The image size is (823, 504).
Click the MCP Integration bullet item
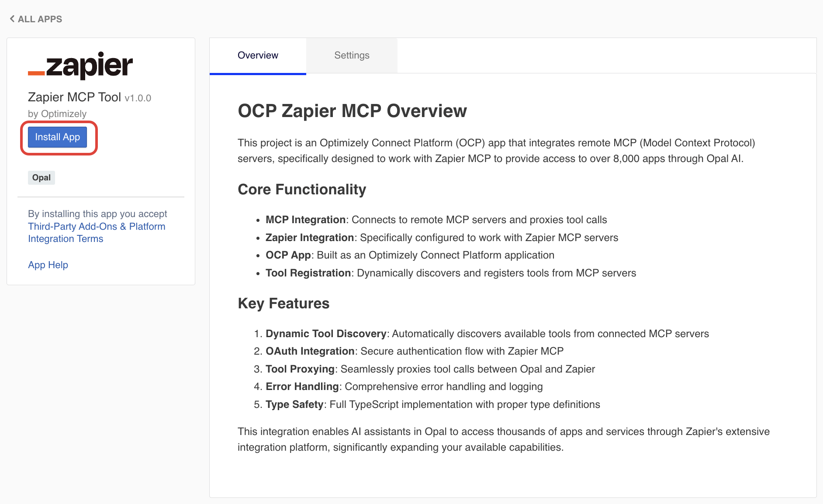(x=436, y=220)
